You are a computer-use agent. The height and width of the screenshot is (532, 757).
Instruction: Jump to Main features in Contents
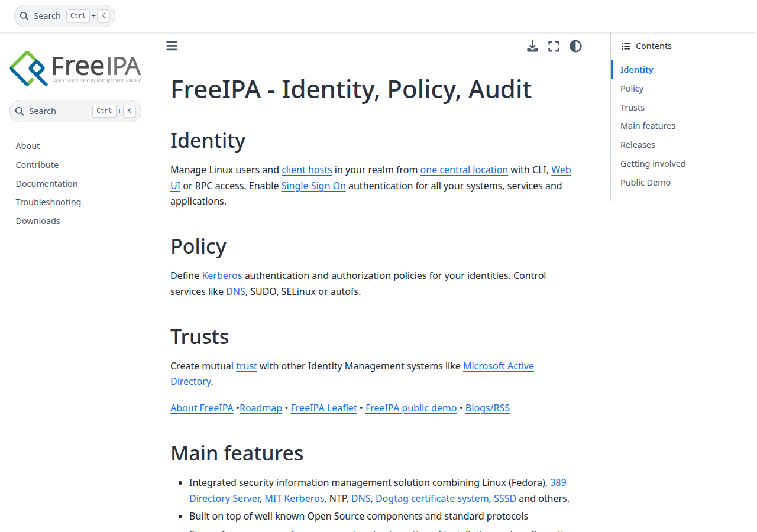[648, 126]
